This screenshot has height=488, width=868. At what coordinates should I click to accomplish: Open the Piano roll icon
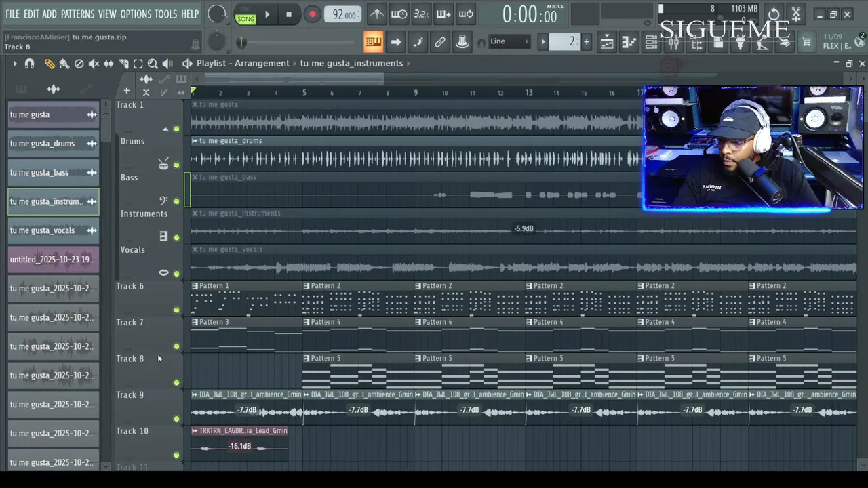point(629,43)
